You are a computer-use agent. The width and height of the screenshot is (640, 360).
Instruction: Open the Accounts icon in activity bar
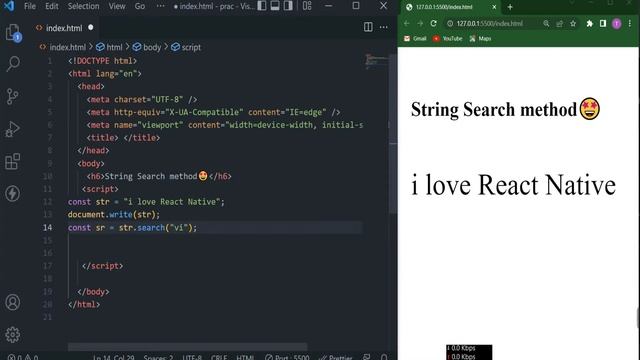tap(13, 302)
